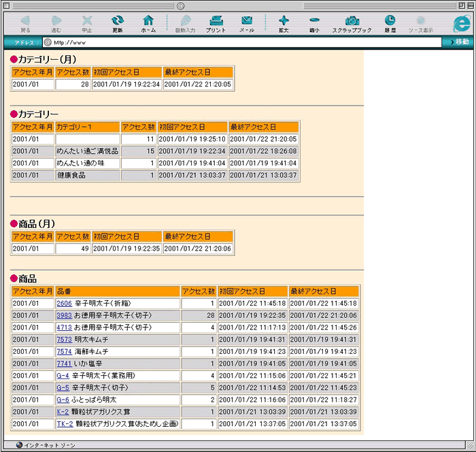The height and width of the screenshot is (452, 476).
Task: Open product link G-5
Action: (x=63, y=388)
